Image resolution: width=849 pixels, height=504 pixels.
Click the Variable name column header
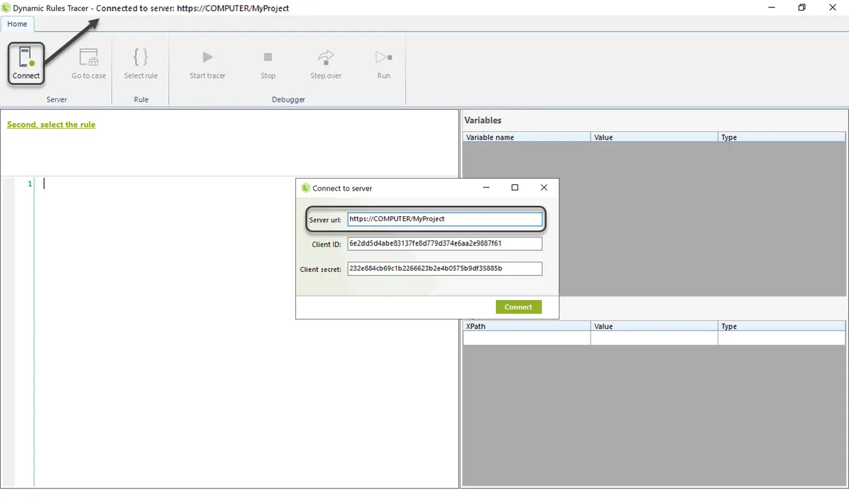(x=526, y=137)
